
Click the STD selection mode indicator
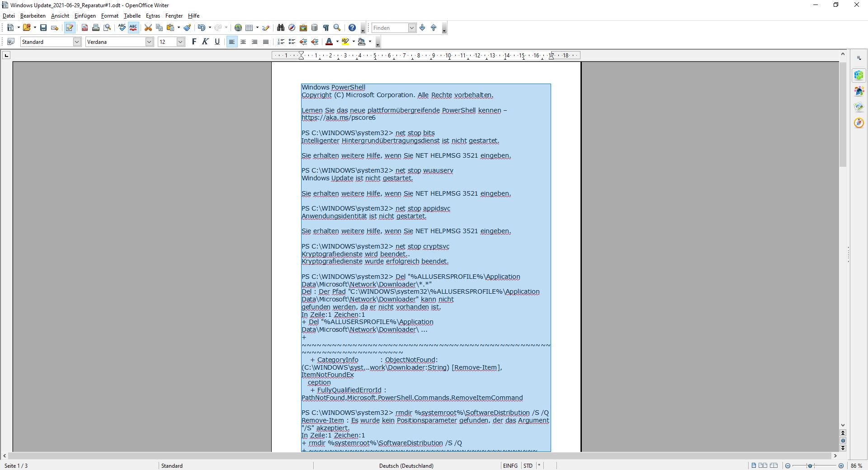point(528,466)
